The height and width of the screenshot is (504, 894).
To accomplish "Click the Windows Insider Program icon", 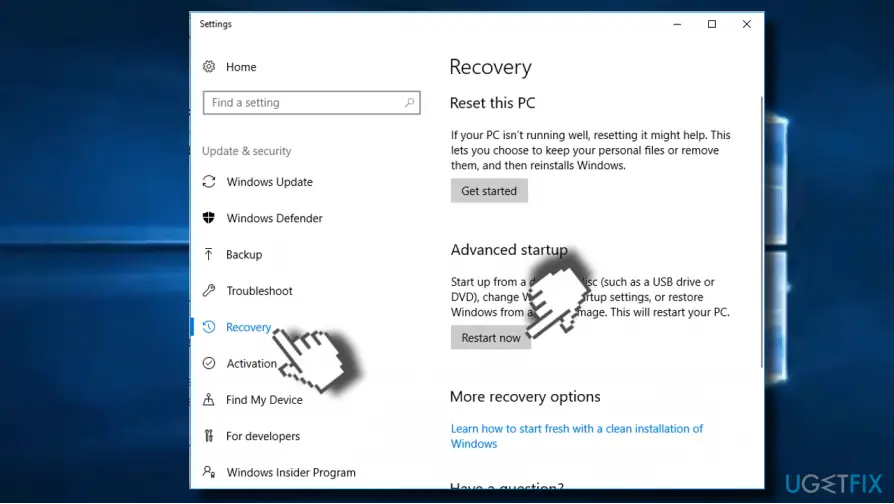I will [x=209, y=472].
